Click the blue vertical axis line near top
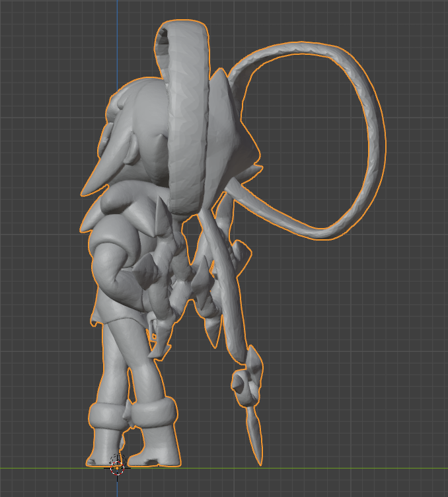Image resolution: width=448 pixels, height=497 pixels. tap(118, 40)
